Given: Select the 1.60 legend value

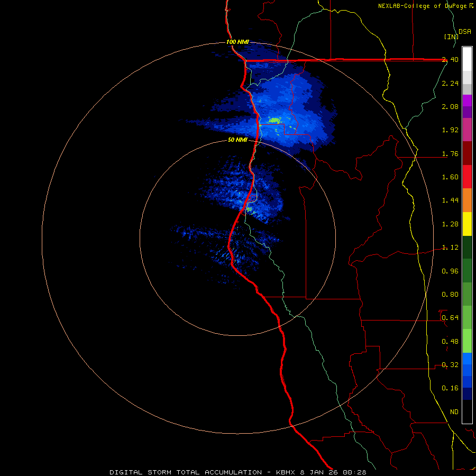Looking at the screenshot, I should [450, 177].
